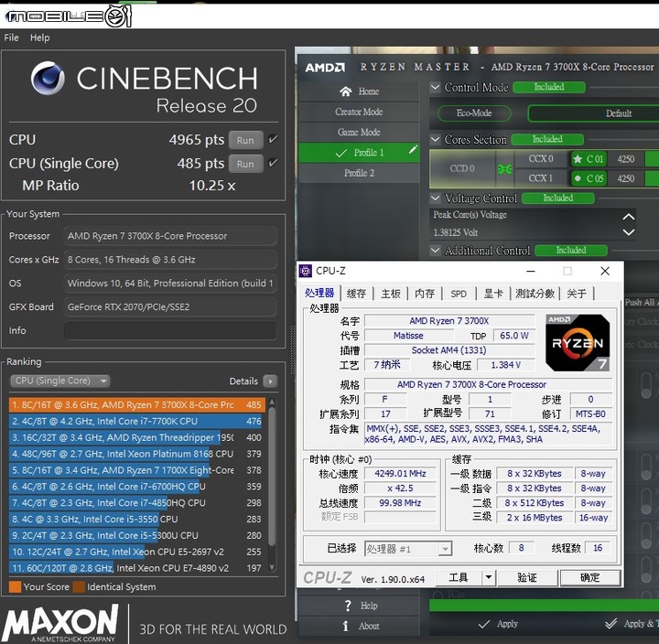Select the Core i7-7700K ranking row
The height and width of the screenshot is (644, 659).
137,422
